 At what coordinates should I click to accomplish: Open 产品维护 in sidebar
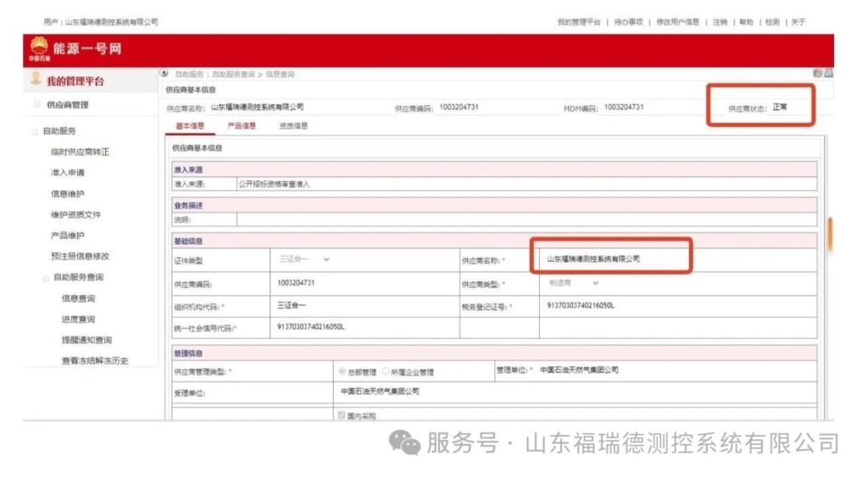click(x=68, y=236)
